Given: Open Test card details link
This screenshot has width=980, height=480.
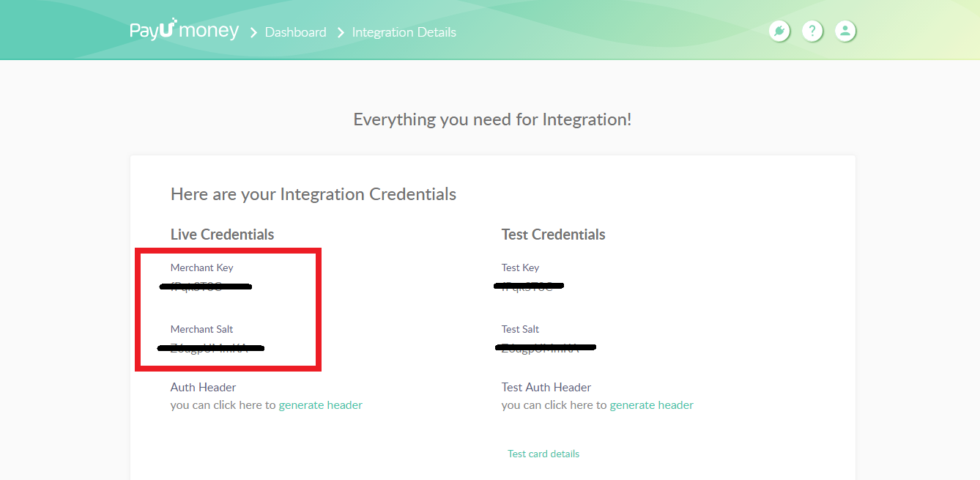Looking at the screenshot, I should [x=543, y=454].
